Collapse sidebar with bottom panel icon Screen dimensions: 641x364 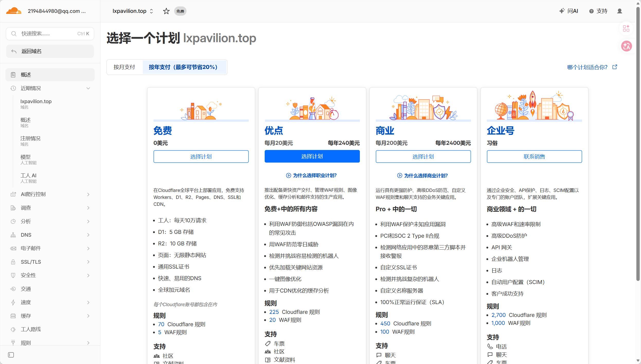[11, 355]
